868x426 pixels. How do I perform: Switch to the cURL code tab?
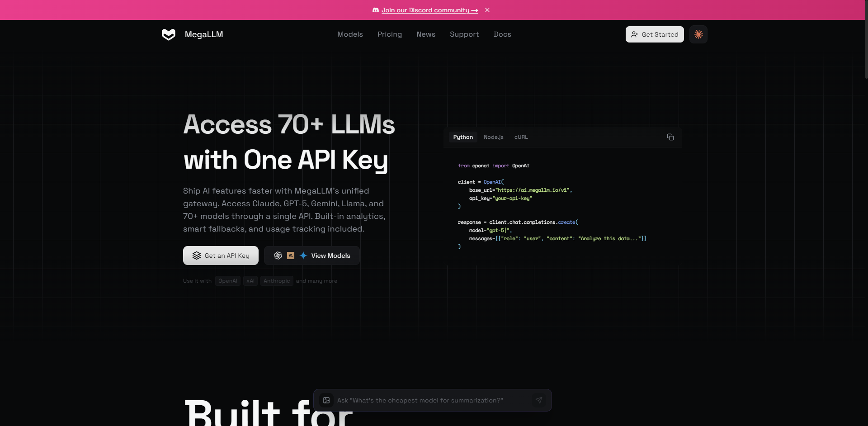(x=521, y=137)
